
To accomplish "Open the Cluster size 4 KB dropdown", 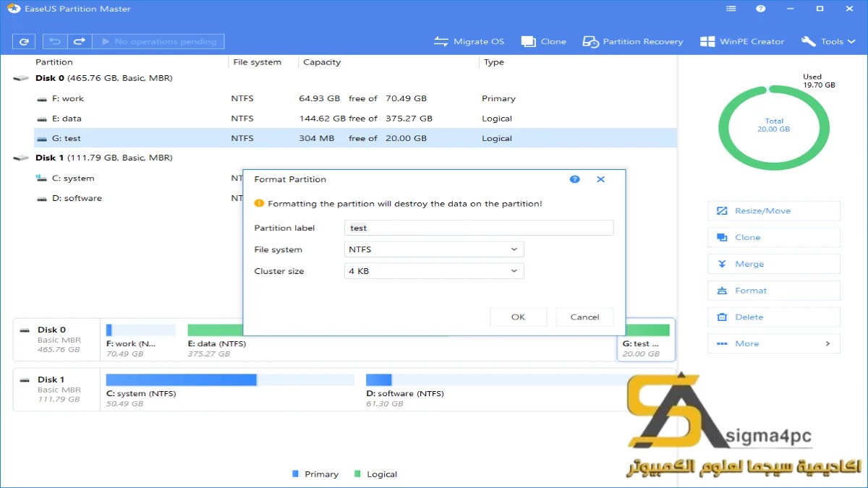I will (434, 271).
